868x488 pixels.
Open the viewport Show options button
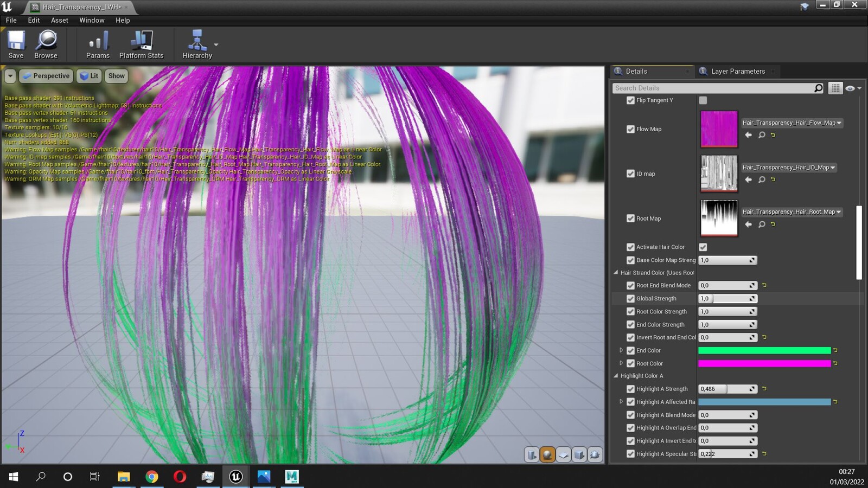(x=117, y=76)
